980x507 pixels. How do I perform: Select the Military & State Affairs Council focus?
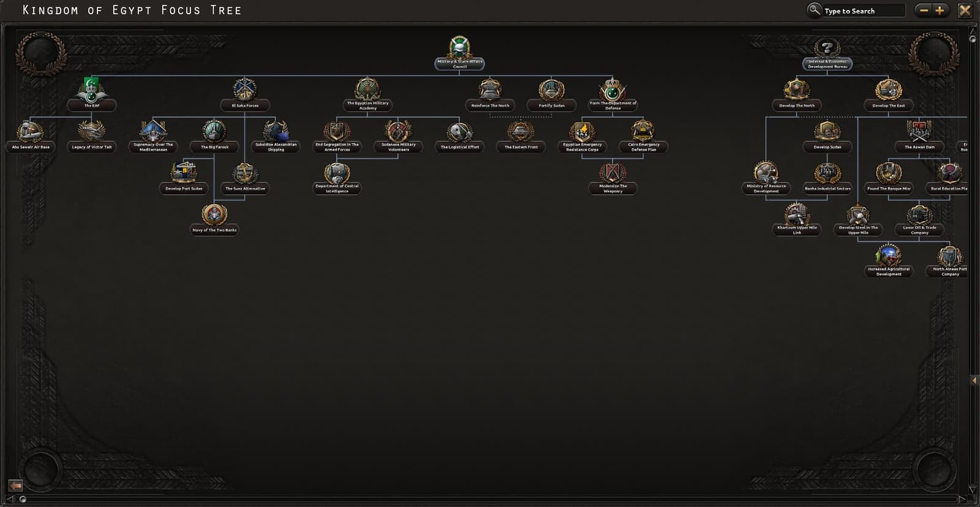(x=459, y=53)
